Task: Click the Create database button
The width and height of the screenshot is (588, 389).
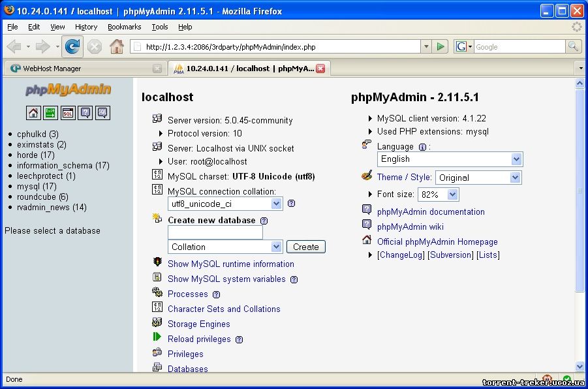Action: click(306, 247)
